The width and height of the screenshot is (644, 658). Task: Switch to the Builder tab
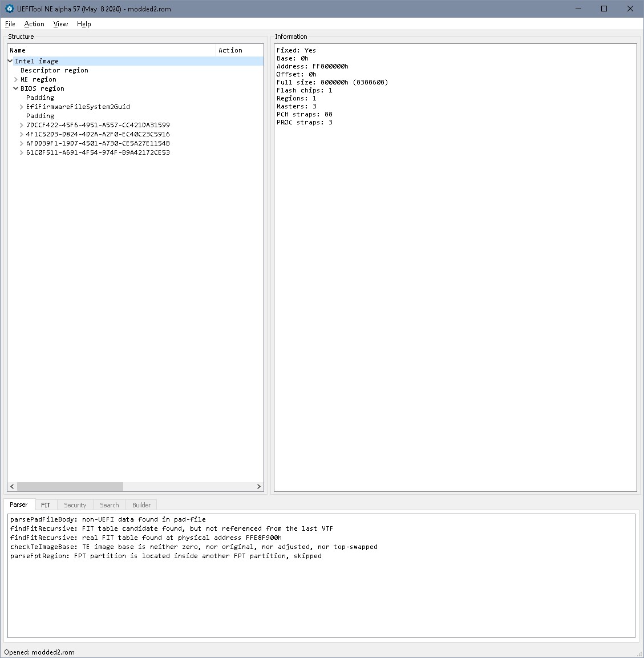coord(141,505)
